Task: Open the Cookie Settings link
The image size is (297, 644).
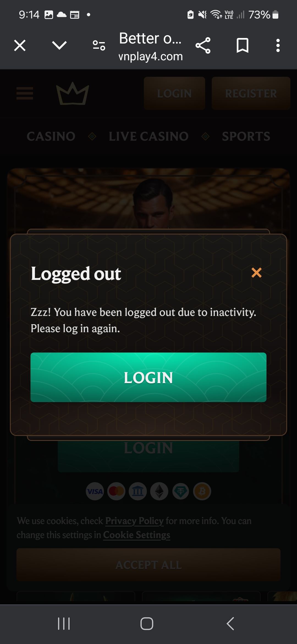Action: point(137,535)
